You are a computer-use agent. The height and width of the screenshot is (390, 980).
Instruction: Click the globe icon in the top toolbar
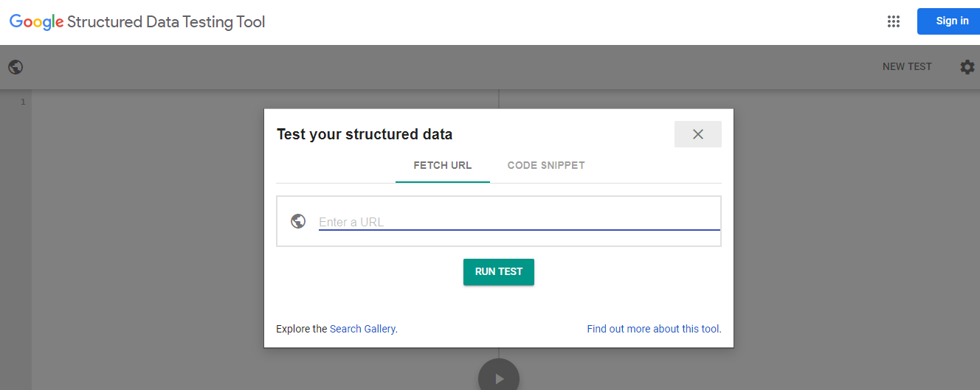click(x=15, y=67)
